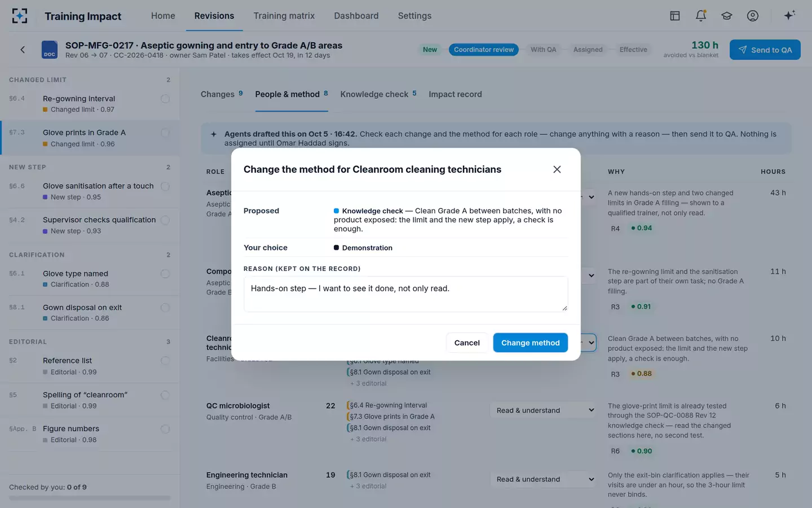Check off Figure numbers change

click(x=165, y=429)
